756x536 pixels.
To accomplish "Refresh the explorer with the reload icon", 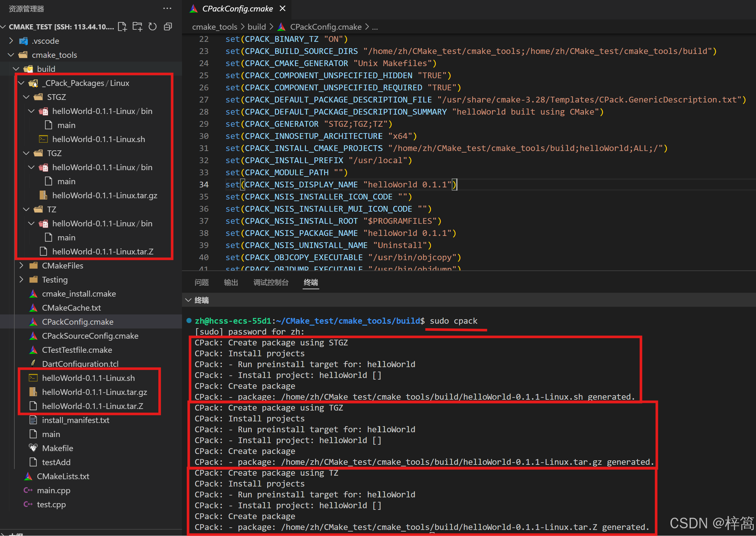I will coord(153,27).
